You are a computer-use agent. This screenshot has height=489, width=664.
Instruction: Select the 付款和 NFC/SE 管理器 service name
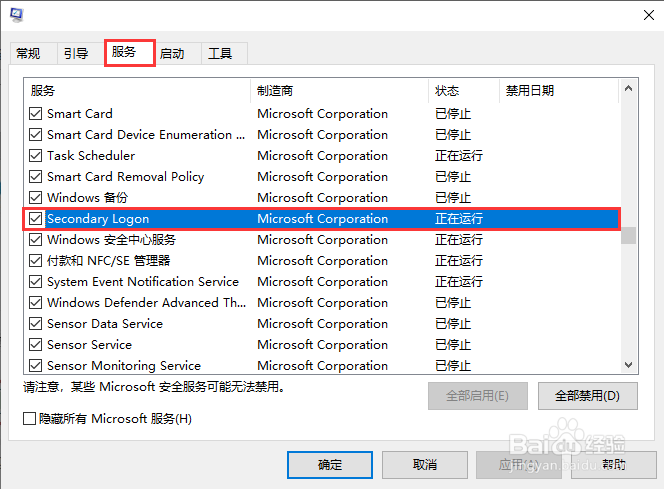[x=109, y=260]
